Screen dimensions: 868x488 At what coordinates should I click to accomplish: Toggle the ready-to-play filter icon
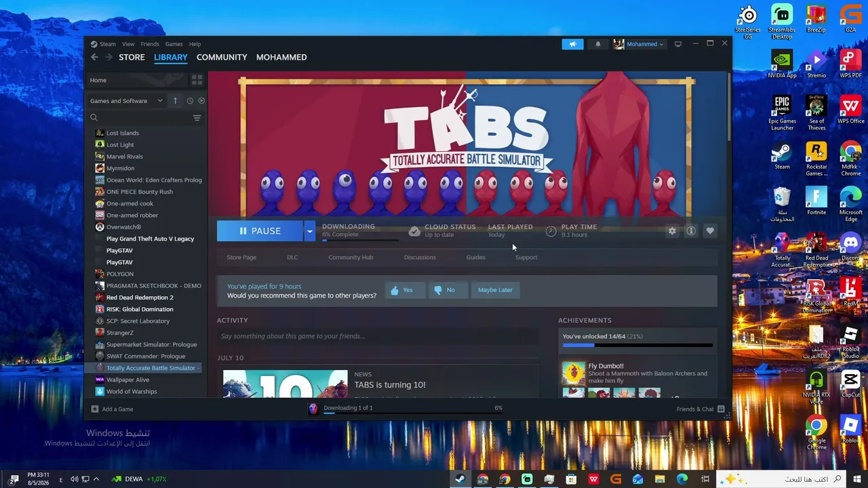[201, 101]
